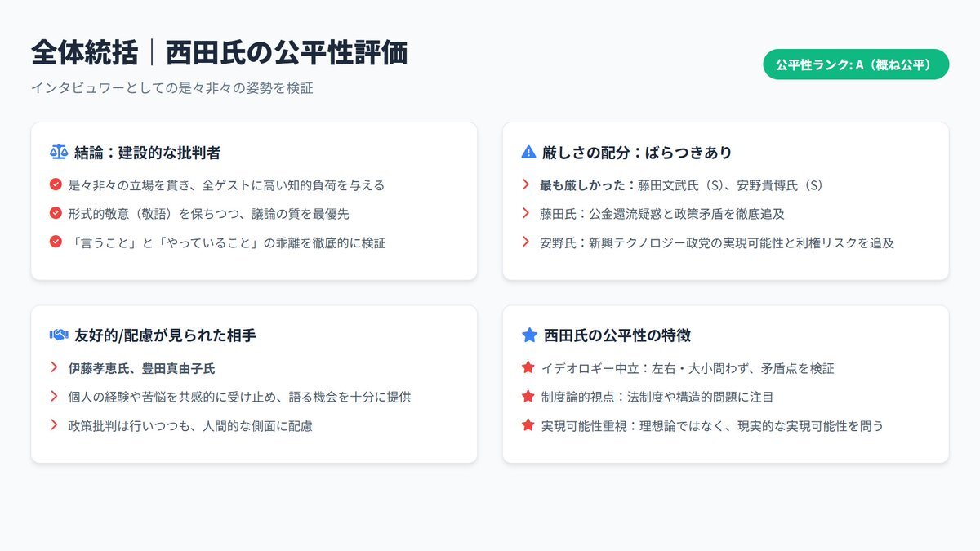980x551 pixels.
Task: Click the balance scale icon beside 結論
Action: [59, 152]
